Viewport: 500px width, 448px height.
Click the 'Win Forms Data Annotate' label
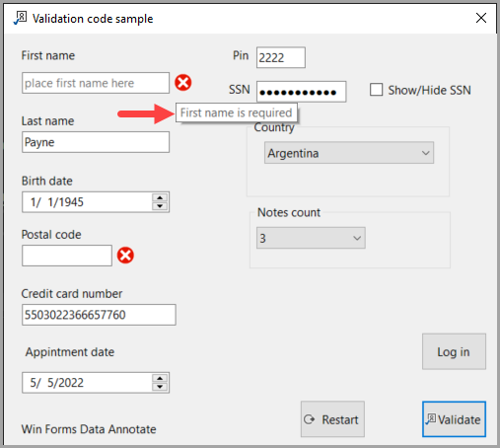[x=89, y=429]
